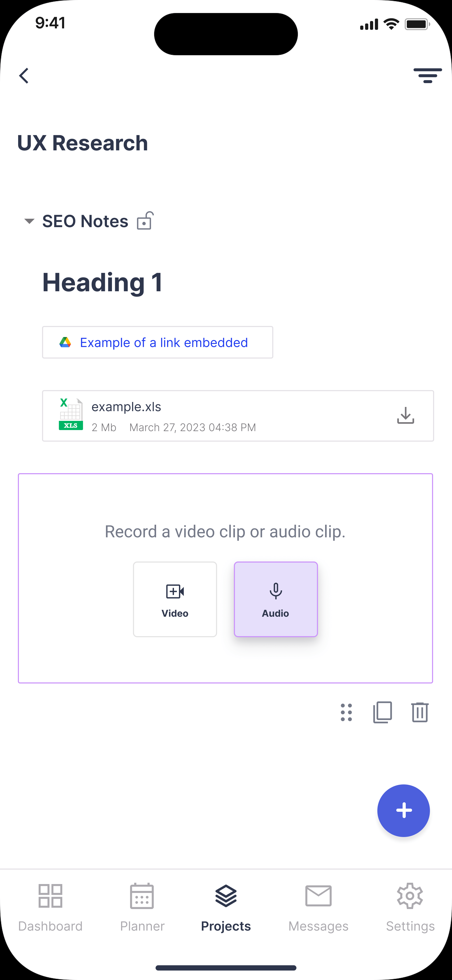Download the example.xls file
Screen dimensions: 452x980
click(x=405, y=415)
